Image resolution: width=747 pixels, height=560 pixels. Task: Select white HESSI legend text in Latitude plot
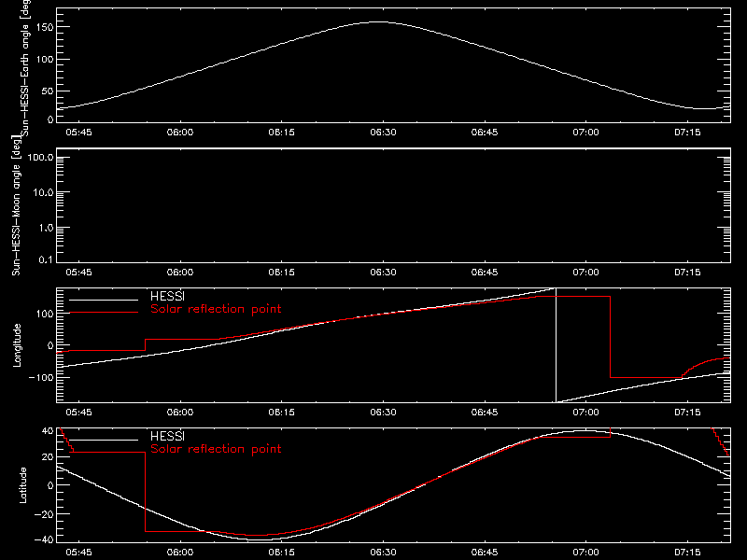[167, 436]
